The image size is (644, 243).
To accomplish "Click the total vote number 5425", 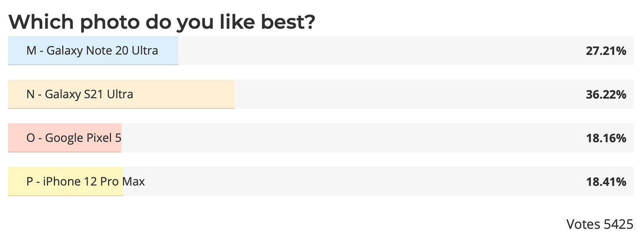I will pyautogui.click(x=619, y=224).
